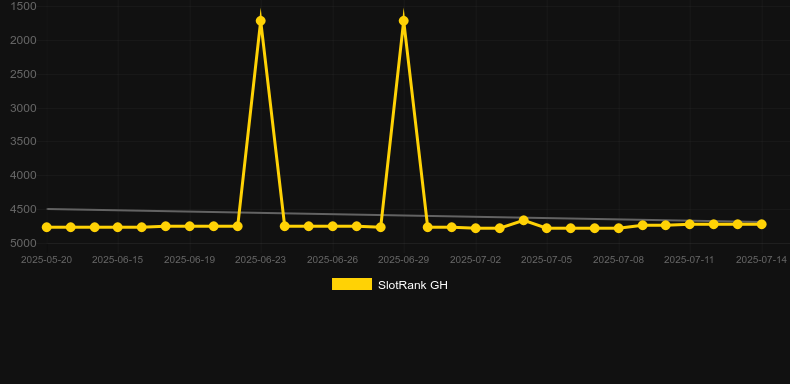Click the 1500 y-axis label
790x384 pixels.
coord(24,7)
